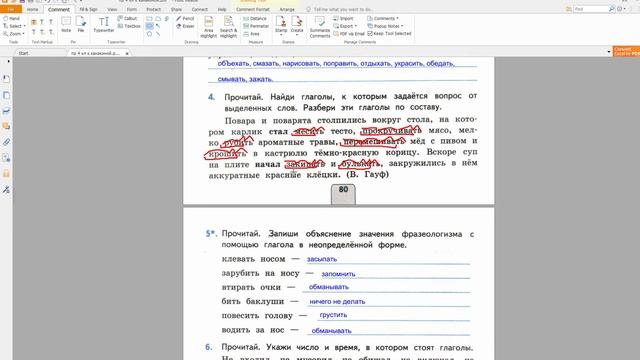Viewport: 640px width, 360px height.
Task: Select the Distance measure tool
Action: tap(255, 18)
